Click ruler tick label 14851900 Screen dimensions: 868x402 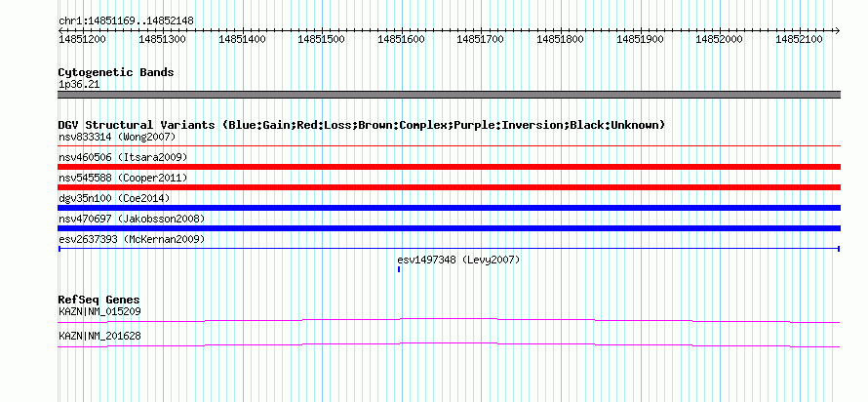[640, 39]
